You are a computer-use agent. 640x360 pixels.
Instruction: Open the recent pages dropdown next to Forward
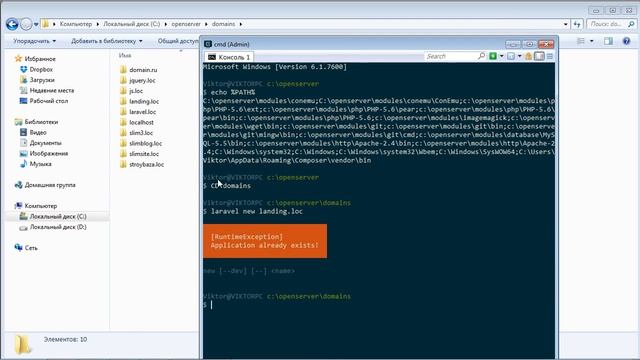pos(36,24)
